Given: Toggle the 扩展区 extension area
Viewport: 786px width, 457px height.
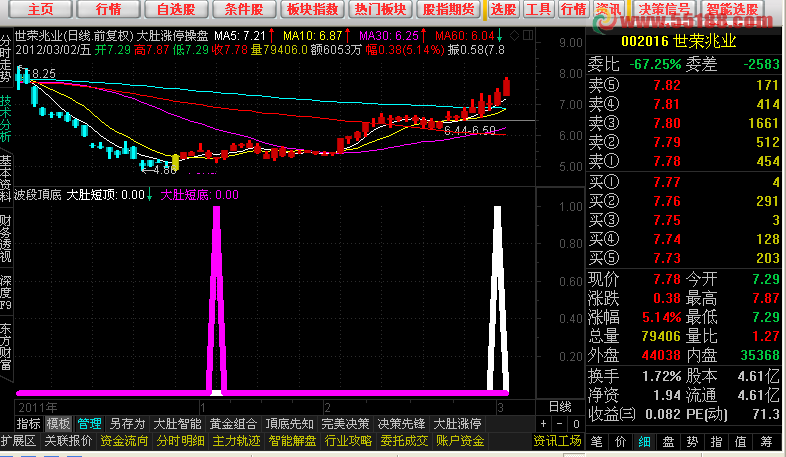Looking at the screenshot, I should tap(19, 441).
